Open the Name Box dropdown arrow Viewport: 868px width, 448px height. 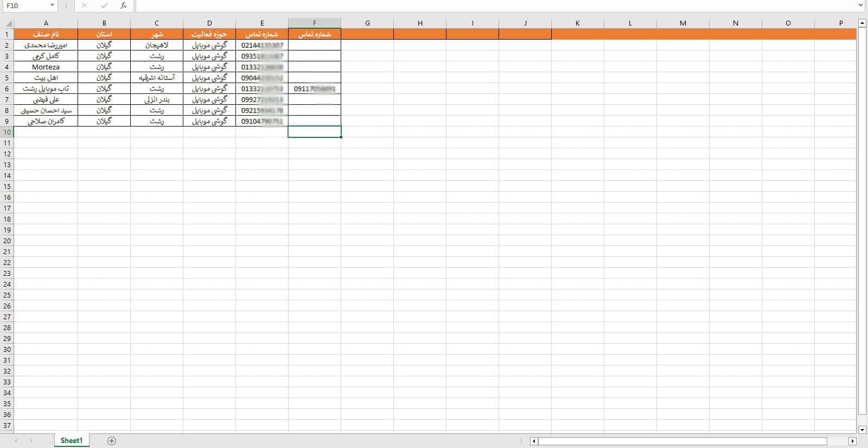pyautogui.click(x=52, y=5)
